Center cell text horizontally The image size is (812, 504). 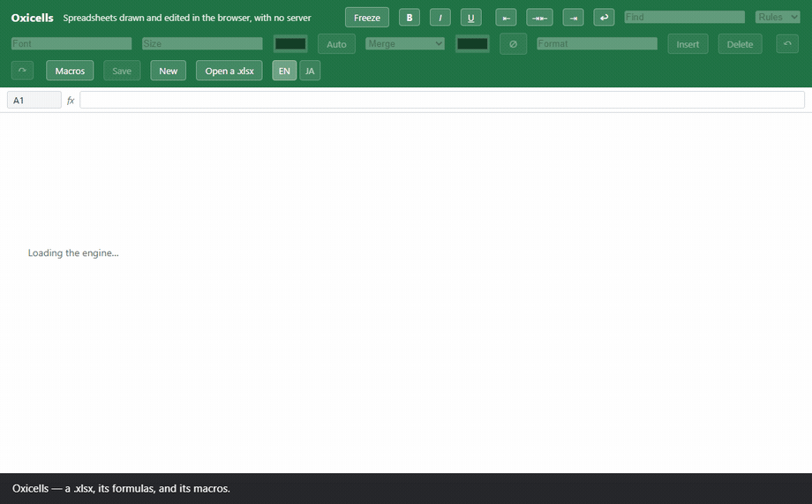pos(539,18)
